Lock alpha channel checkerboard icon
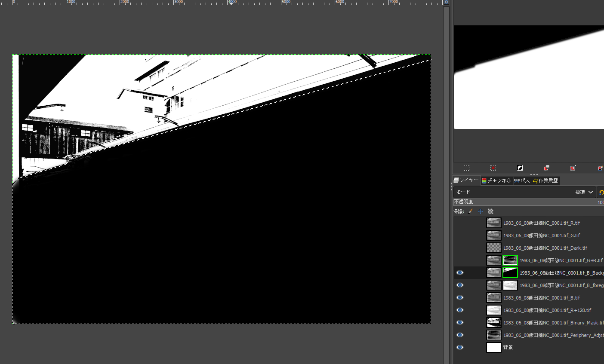604x364 pixels. pos(490,211)
